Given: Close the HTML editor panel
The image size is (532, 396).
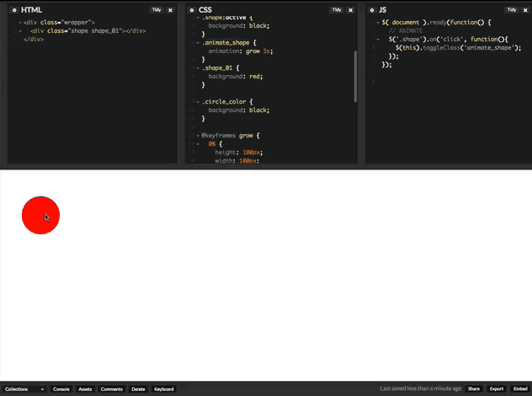Looking at the screenshot, I should tap(171, 10).
